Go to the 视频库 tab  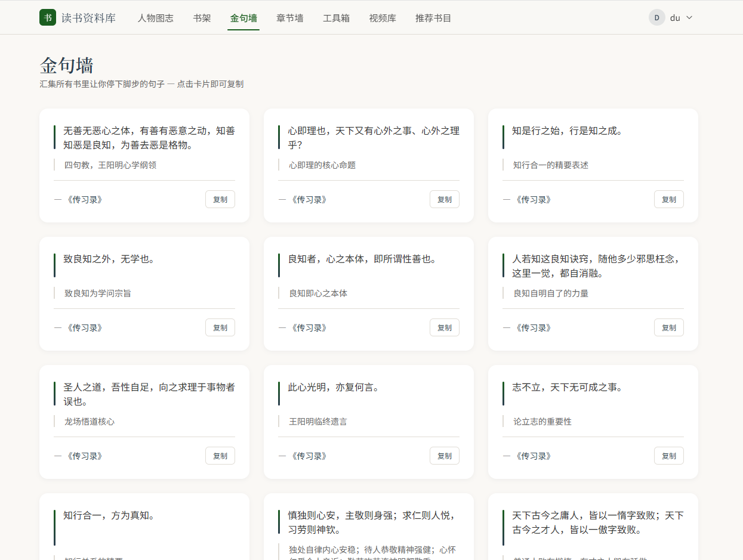click(383, 18)
